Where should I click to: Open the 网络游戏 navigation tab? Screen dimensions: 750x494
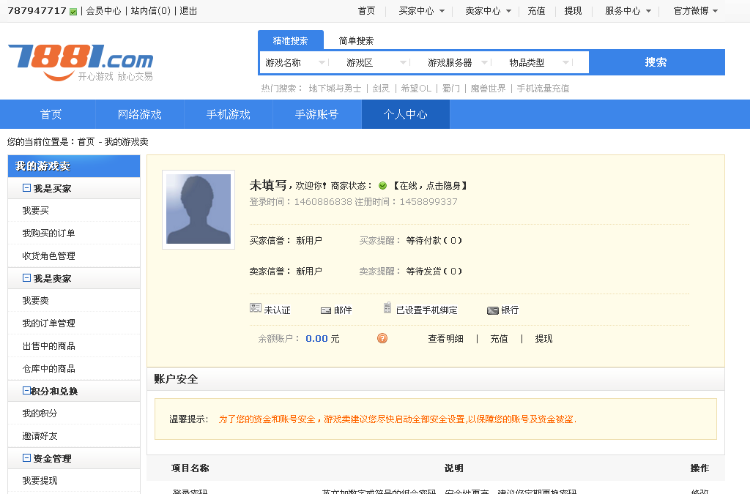[139, 115]
